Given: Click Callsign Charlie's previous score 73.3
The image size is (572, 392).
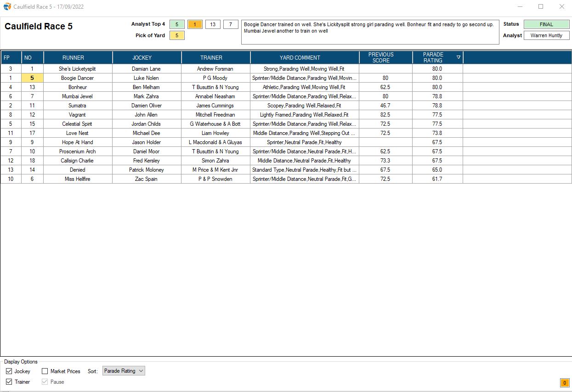Looking at the screenshot, I should [385, 161].
